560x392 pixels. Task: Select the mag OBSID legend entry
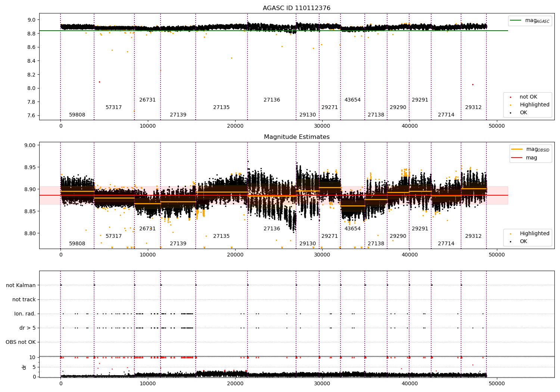(531, 149)
